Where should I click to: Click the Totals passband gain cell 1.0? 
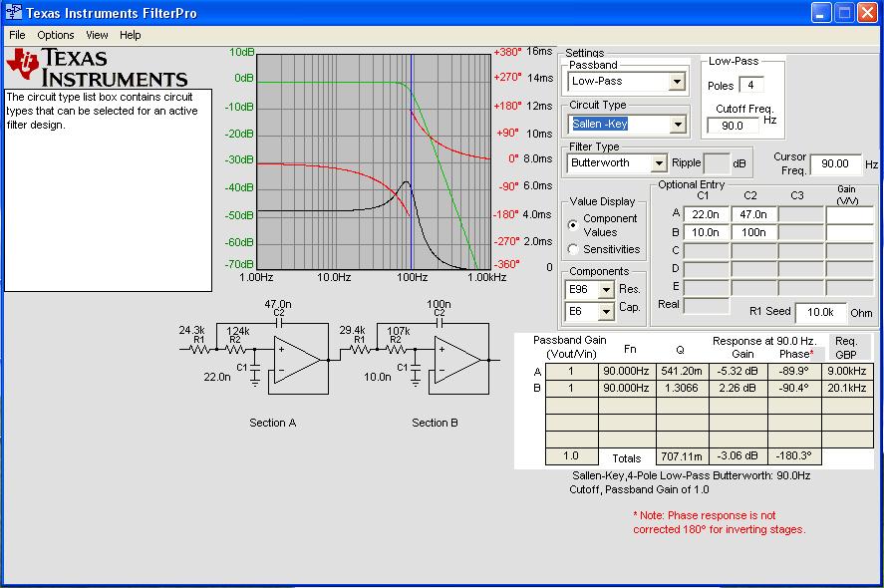pyautogui.click(x=572, y=456)
